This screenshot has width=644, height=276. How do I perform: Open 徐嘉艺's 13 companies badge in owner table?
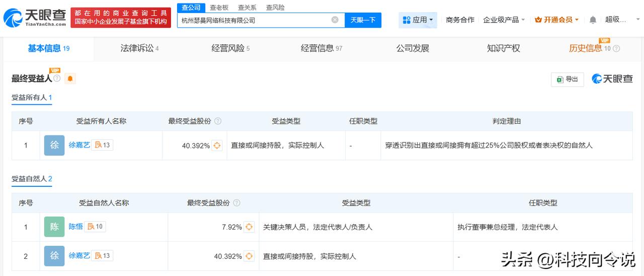tap(102, 145)
